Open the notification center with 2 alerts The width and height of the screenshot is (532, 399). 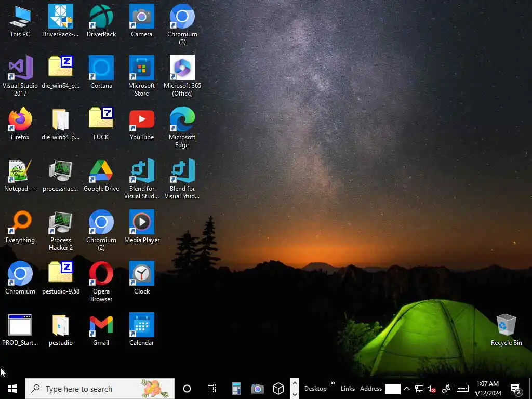516,389
